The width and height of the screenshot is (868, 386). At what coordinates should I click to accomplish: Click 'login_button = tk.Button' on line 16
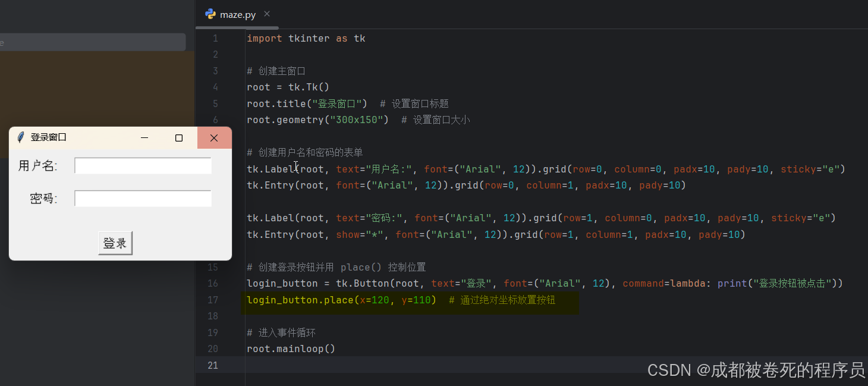pyautogui.click(x=318, y=283)
